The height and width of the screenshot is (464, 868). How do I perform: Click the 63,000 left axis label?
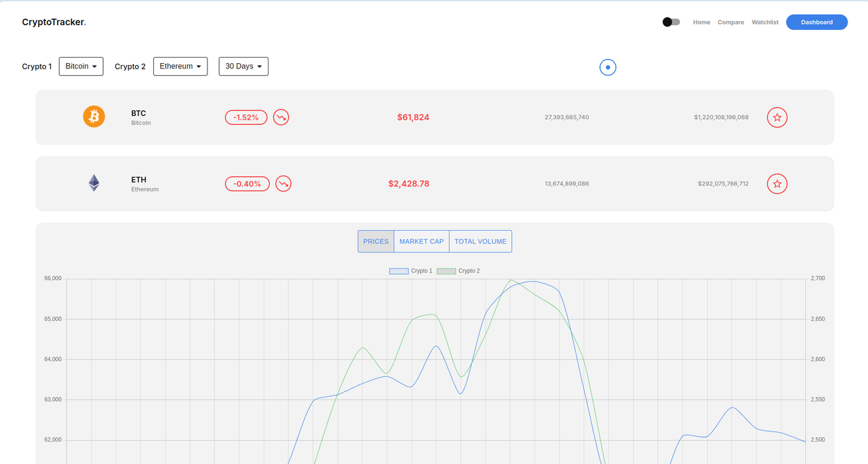(x=52, y=400)
